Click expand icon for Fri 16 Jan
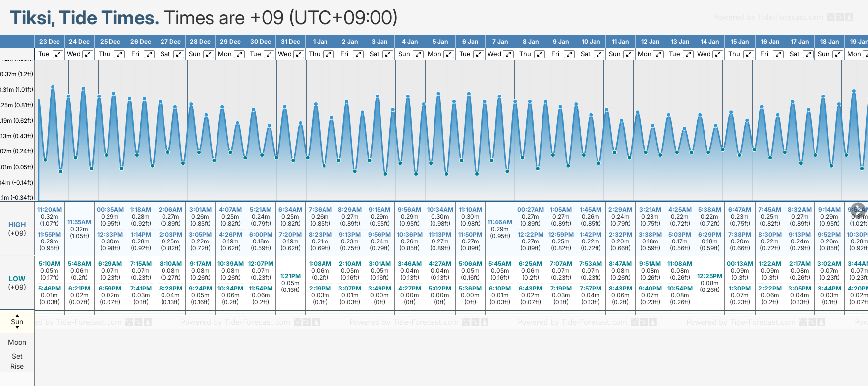The image size is (868, 386). [x=778, y=54]
